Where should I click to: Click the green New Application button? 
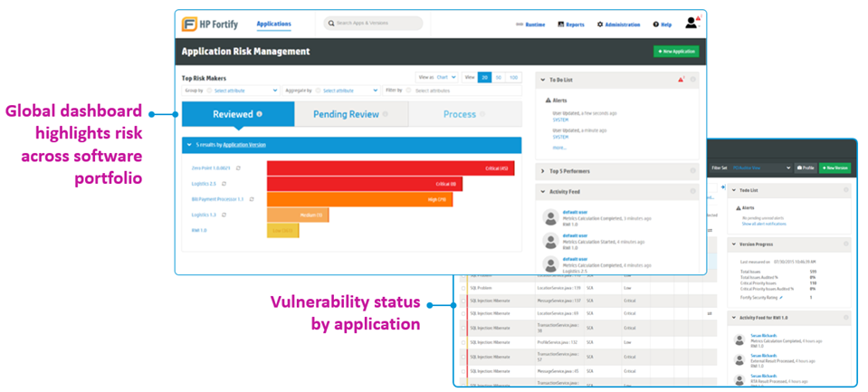click(x=676, y=52)
